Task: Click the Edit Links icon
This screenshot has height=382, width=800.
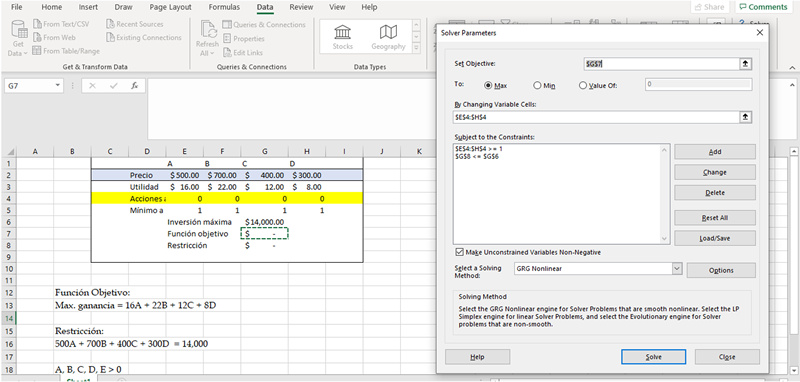Action: [227, 53]
